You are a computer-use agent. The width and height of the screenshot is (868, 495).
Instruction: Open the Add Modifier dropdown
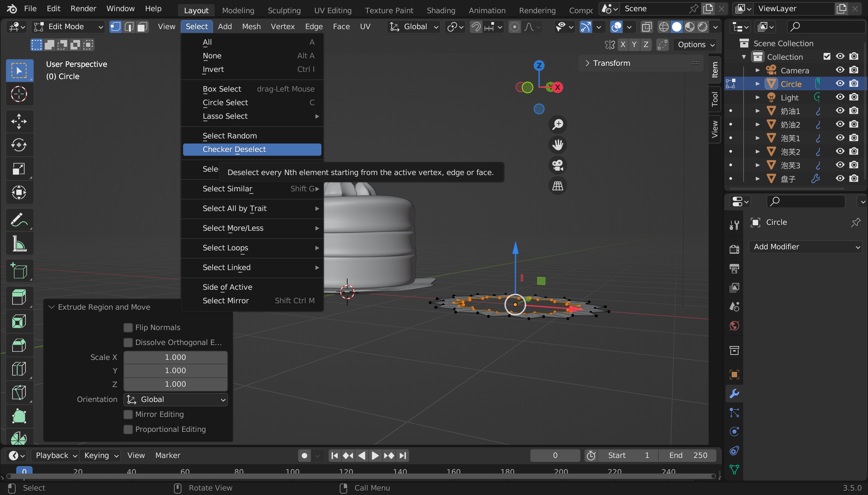806,247
